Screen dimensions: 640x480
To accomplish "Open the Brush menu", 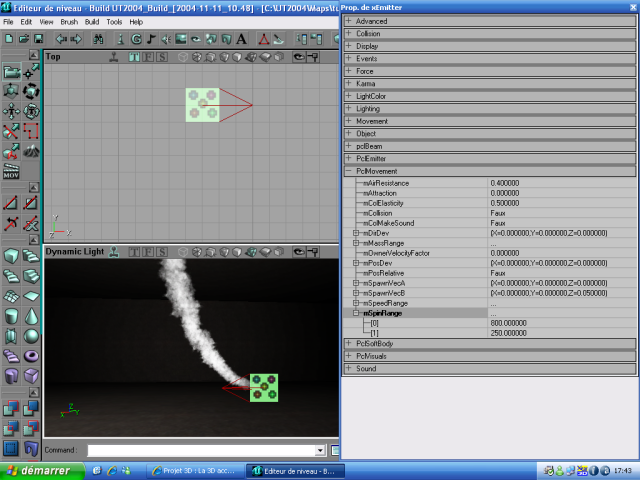I will (x=69, y=21).
